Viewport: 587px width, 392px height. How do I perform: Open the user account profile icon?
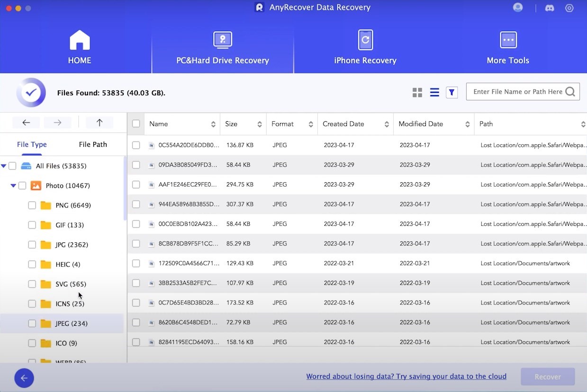point(518,8)
